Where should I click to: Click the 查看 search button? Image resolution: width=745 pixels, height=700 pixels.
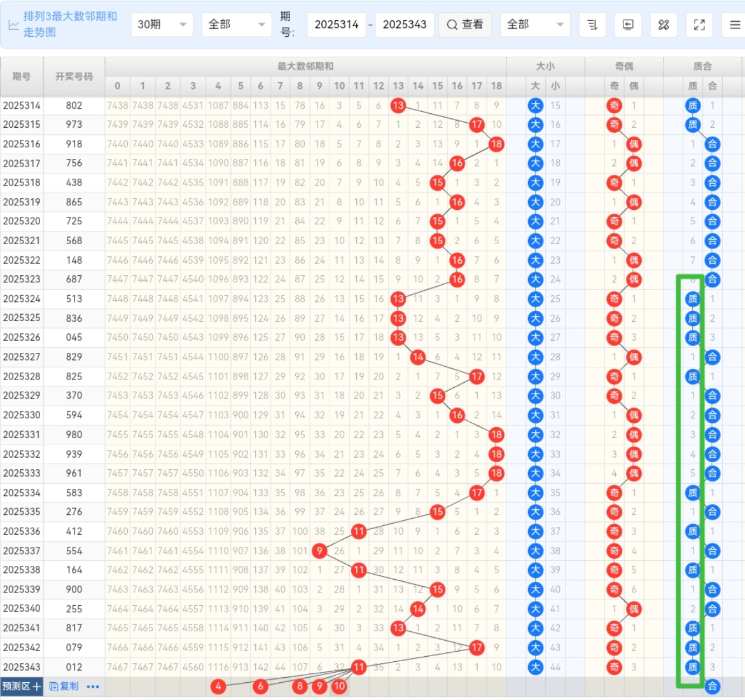point(465,25)
